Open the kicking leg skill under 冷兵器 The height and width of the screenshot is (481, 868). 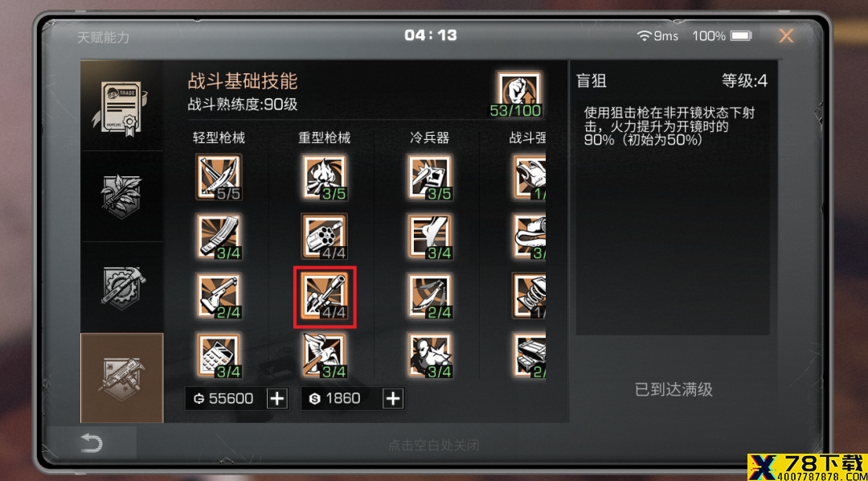tap(429, 236)
